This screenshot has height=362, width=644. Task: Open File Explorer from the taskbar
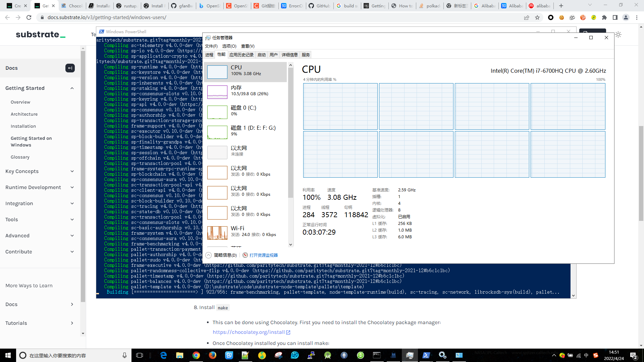click(179, 355)
